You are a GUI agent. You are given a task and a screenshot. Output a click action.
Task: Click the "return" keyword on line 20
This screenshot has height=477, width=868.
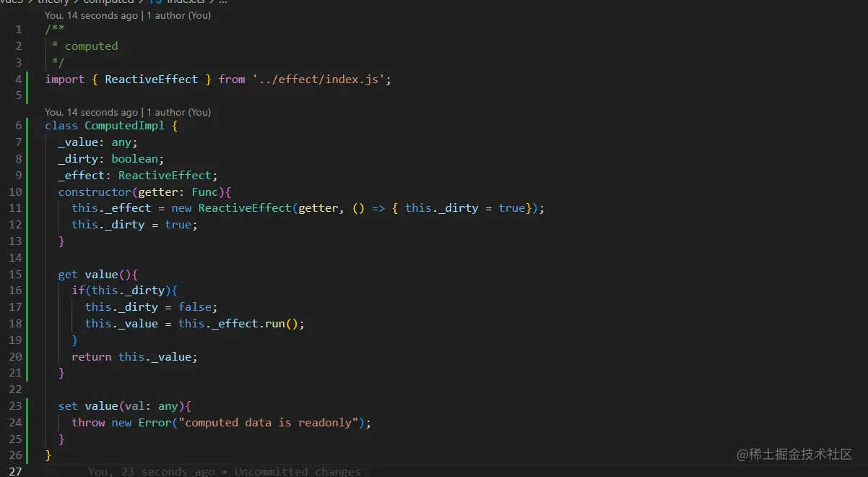91,357
